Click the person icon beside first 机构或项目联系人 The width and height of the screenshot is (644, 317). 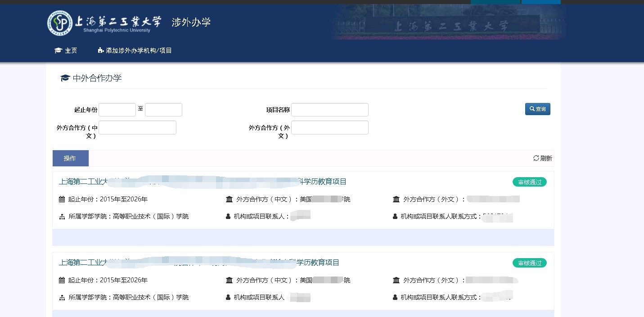pyautogui.click(x=228, y=217)
